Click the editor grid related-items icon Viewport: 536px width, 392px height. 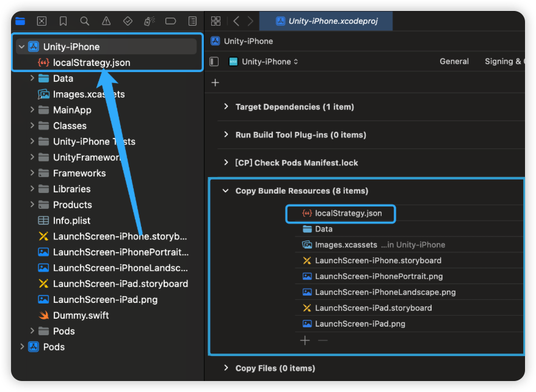[215, 21]
